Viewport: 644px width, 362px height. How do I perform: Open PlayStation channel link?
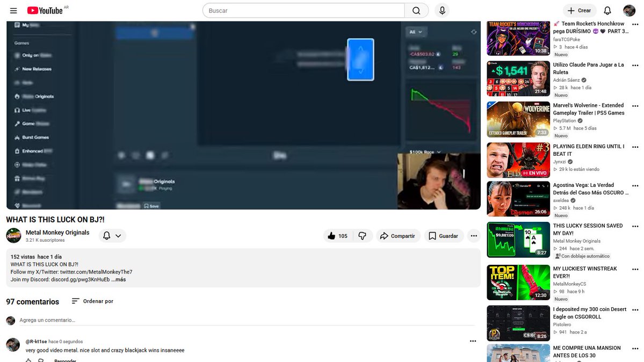(565, 121)
